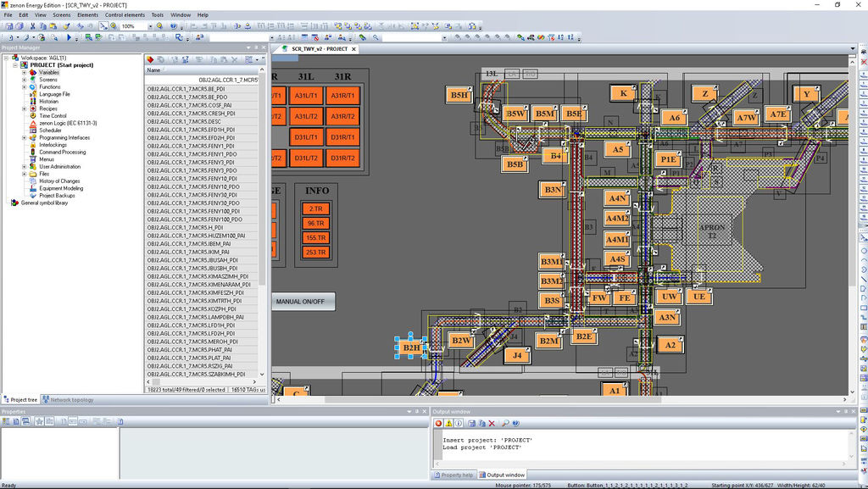Toggle the A31L/T2 orange button
Image resolution: width=868 pixels, height=489 pixels.
(x=306, y=116)
